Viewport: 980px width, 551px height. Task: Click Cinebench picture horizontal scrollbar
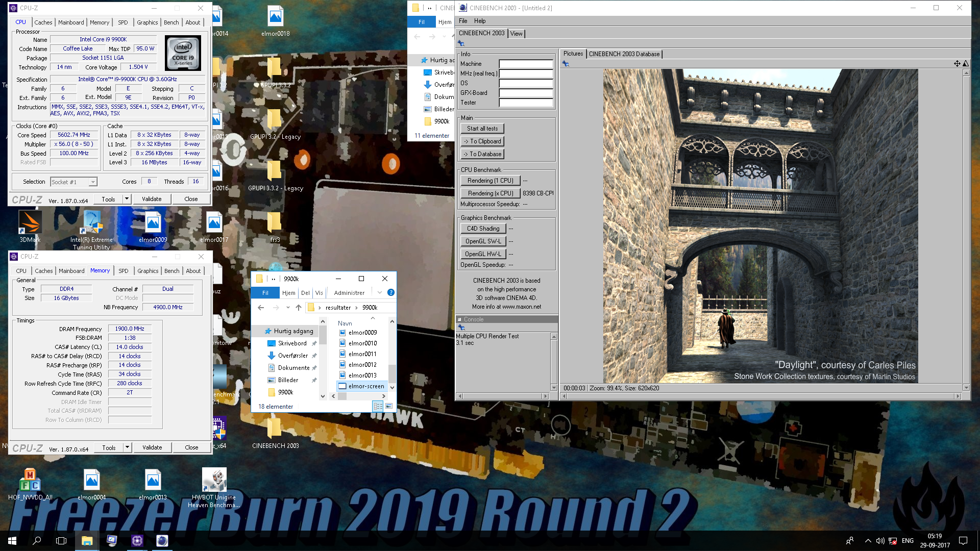[x=761, y=396]
